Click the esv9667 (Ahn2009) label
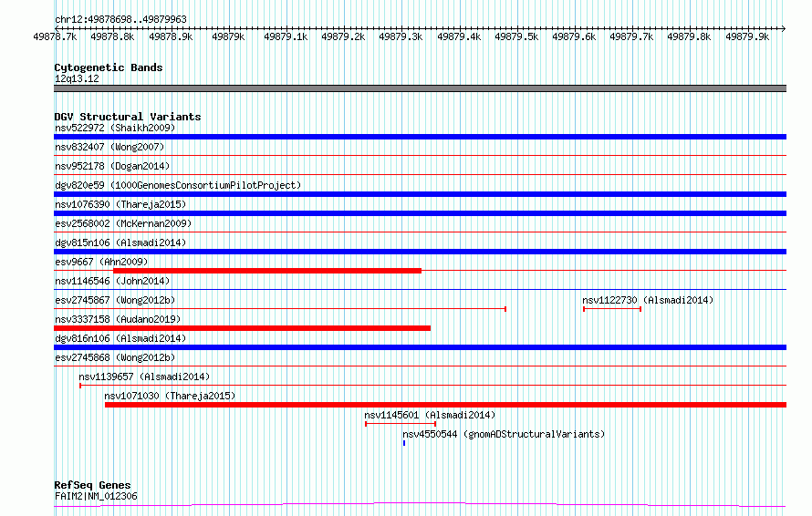The image size is (812, 516). coord(101,262)
